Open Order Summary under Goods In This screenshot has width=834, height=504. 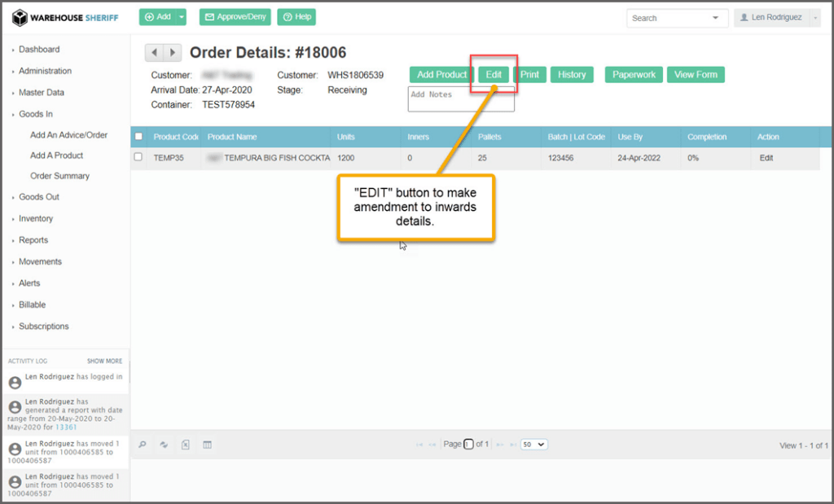click(59, 176)
